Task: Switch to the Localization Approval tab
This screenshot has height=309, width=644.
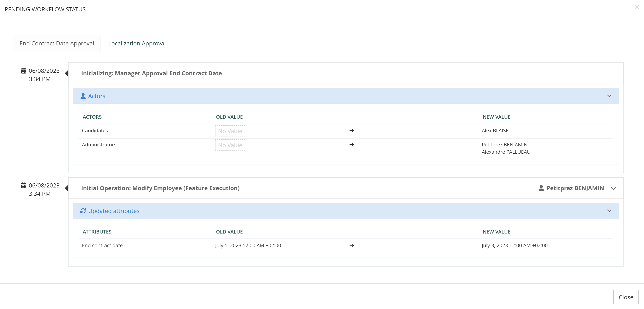Action: pyautogui.click(x=137, y=44)
